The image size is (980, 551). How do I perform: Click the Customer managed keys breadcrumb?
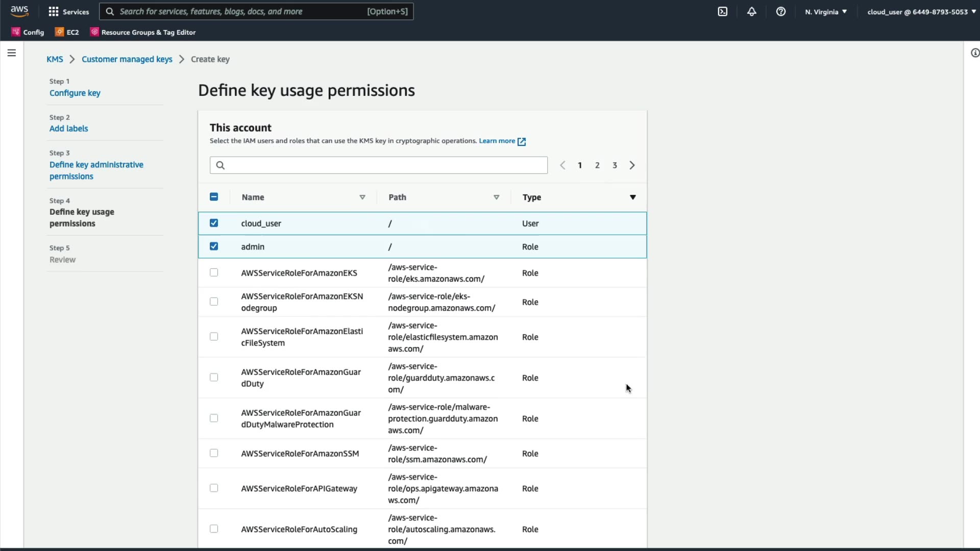127,59
